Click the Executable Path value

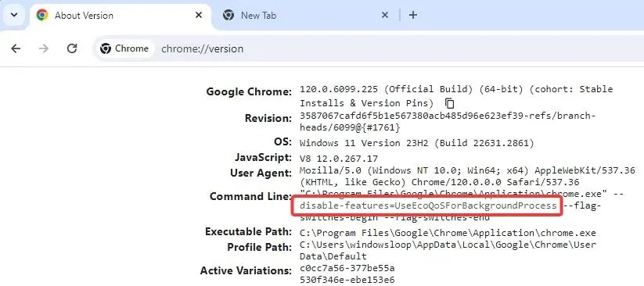tap(448, 233)
